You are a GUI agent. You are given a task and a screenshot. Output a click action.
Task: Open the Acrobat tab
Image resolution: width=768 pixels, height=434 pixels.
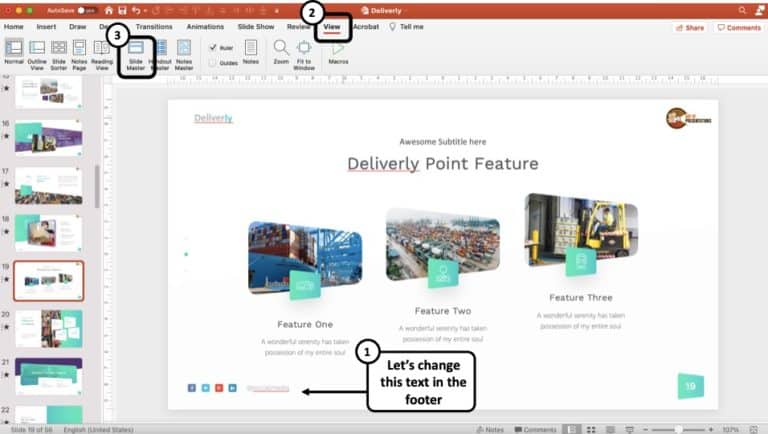click(366, 27)
